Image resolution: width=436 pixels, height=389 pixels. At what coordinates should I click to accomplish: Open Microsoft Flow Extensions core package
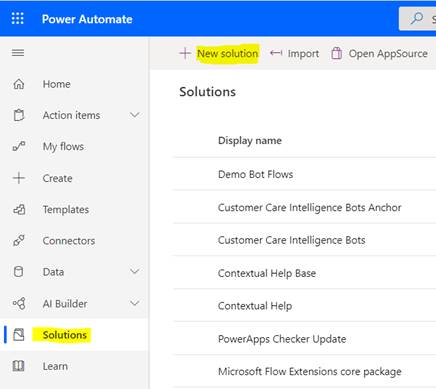point(310,372)
